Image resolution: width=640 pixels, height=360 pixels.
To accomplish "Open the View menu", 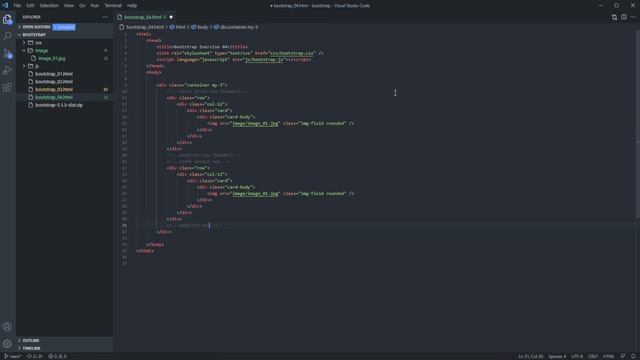I will [x=69, y=6].
